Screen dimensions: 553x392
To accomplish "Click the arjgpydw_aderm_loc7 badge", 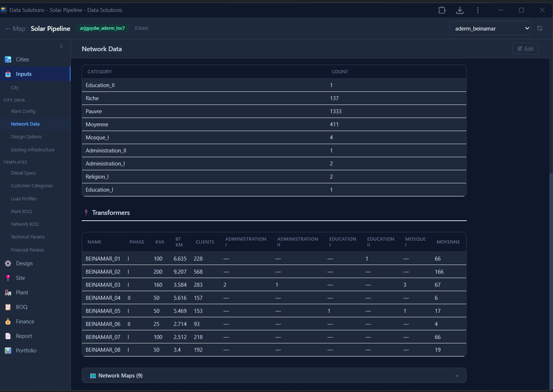I will click(102, 28).
